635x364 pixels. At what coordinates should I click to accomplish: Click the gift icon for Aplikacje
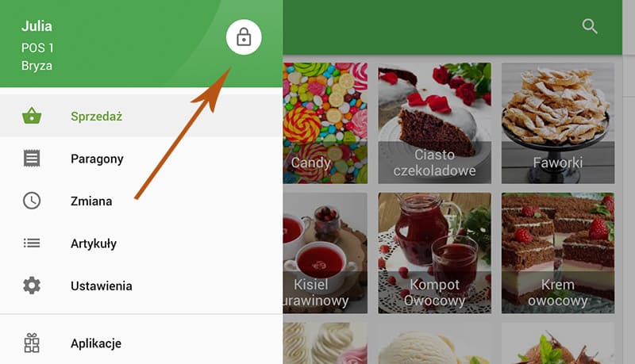click(x=32, y=343)
